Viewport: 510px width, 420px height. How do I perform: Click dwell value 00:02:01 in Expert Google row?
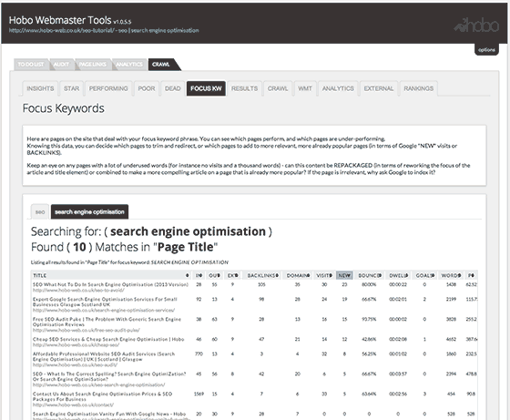point(398,300)
